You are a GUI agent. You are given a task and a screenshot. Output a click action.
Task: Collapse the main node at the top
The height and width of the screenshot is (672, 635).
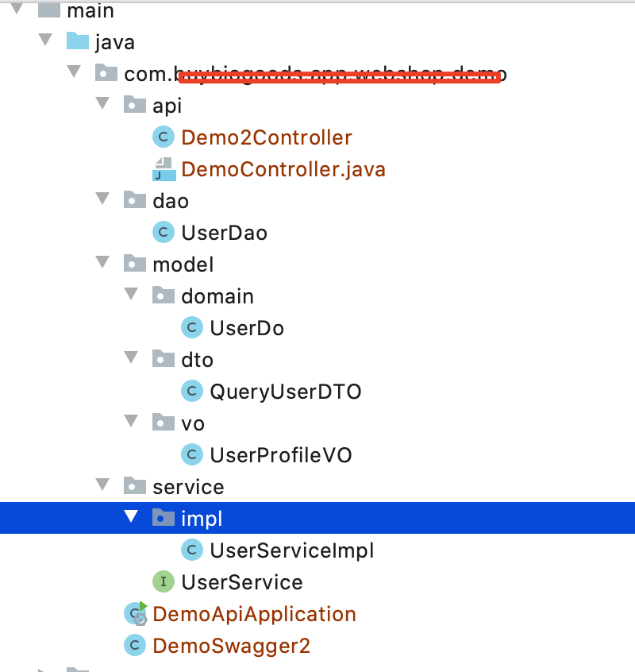click(x=17, y=10)
